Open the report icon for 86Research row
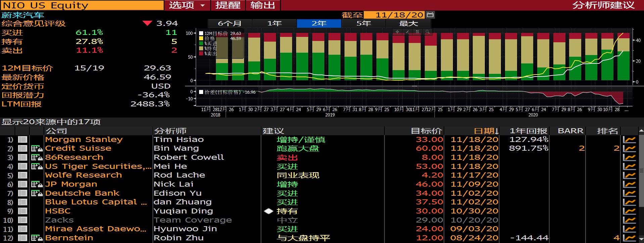 [22, 157]
